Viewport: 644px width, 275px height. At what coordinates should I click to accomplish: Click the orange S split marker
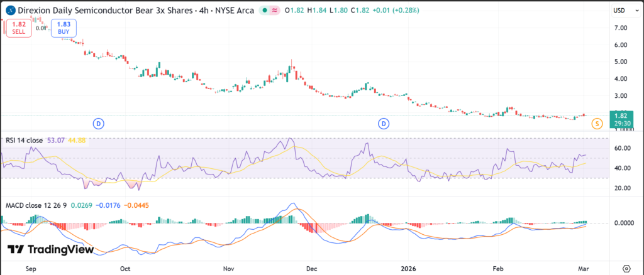tap(596, 124)
